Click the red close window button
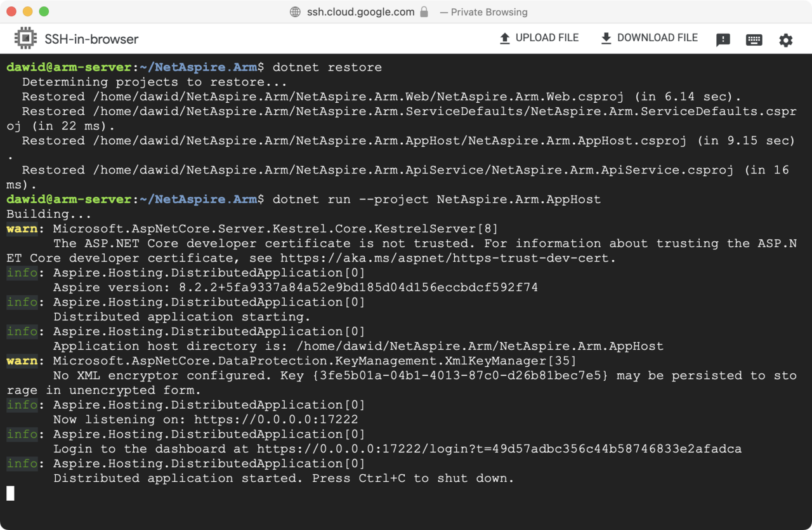This screenshot has width=812, height=530. click(x=11, y=11)
